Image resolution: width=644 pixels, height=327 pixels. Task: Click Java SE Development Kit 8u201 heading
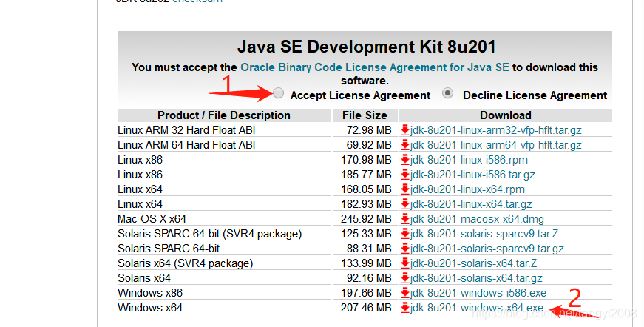(x=366, y=47)
